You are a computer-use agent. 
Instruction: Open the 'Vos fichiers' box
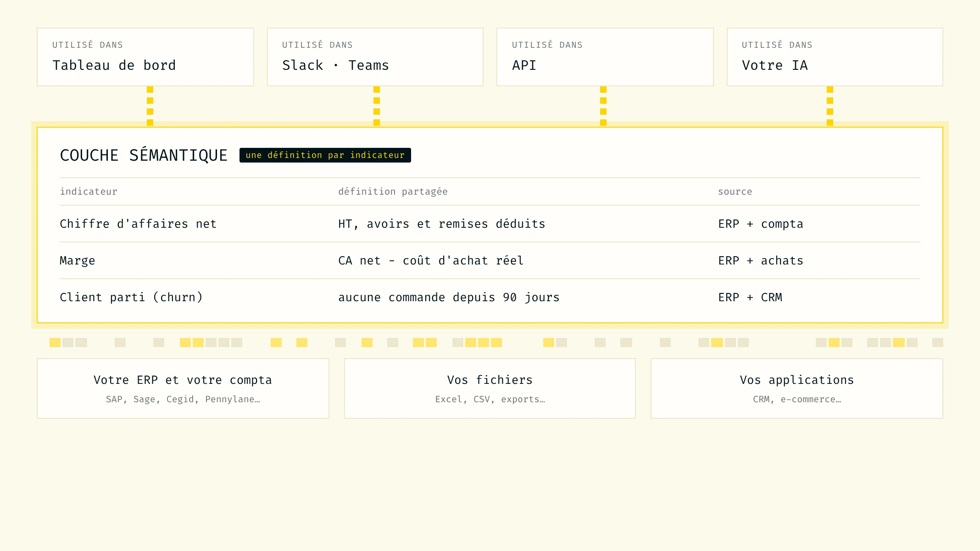490,388
